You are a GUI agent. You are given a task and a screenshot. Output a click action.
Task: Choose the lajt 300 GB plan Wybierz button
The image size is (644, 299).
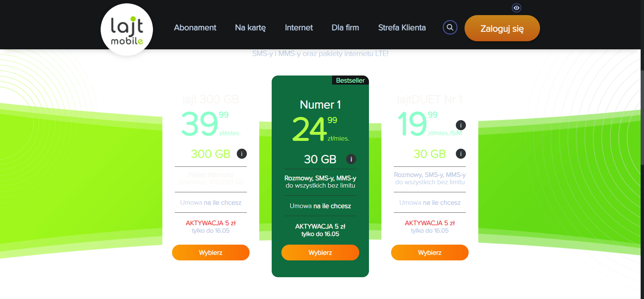(211, 252)
